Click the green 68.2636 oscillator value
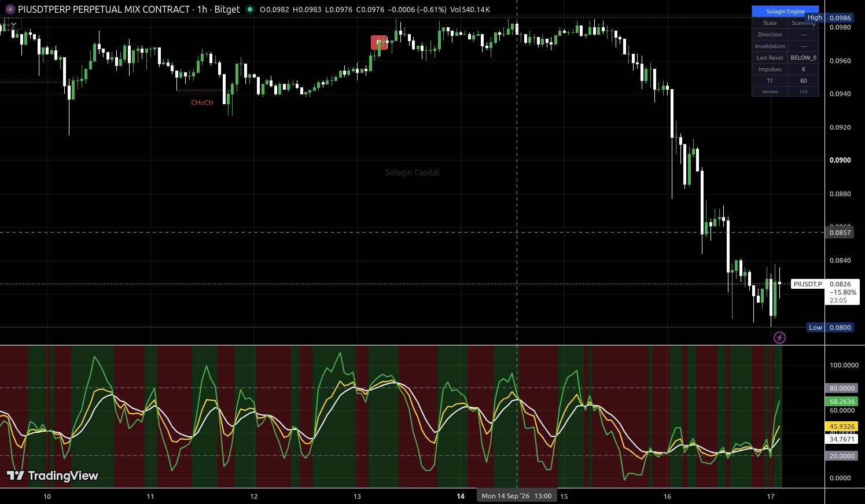Image resolution: width=865 pixels, height=504 pixels. [842, 402]
